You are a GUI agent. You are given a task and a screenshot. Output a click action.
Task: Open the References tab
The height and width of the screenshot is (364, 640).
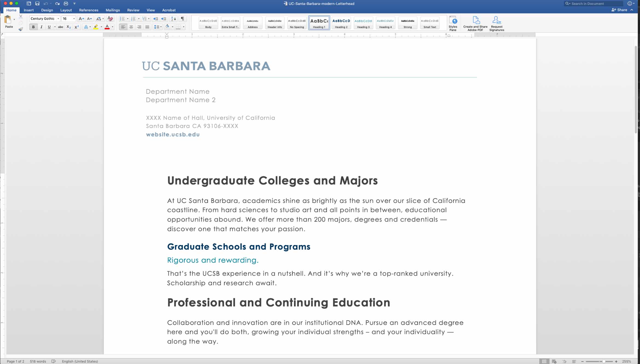click(89, 10)
